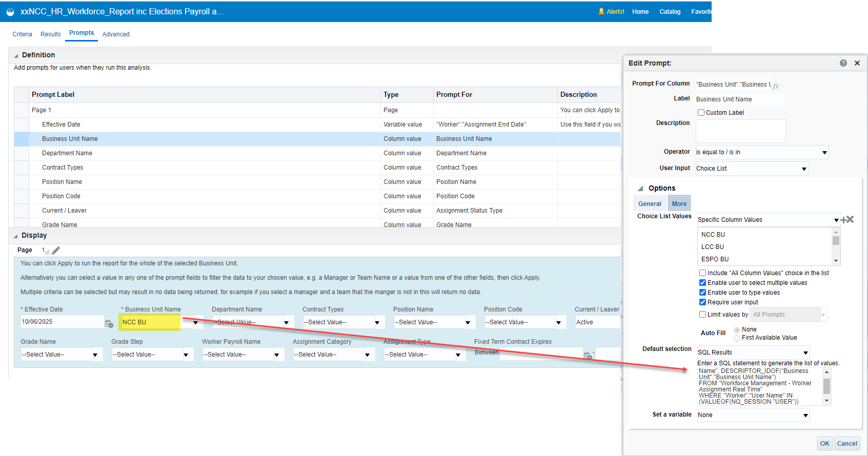
Task: Click the Page 1 row in prompt table
Action: (x=318, y=110)
